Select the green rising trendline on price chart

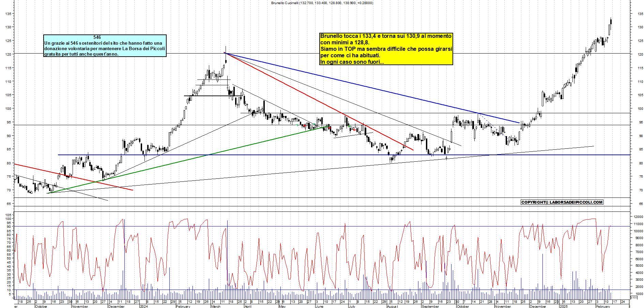[188, 160]
